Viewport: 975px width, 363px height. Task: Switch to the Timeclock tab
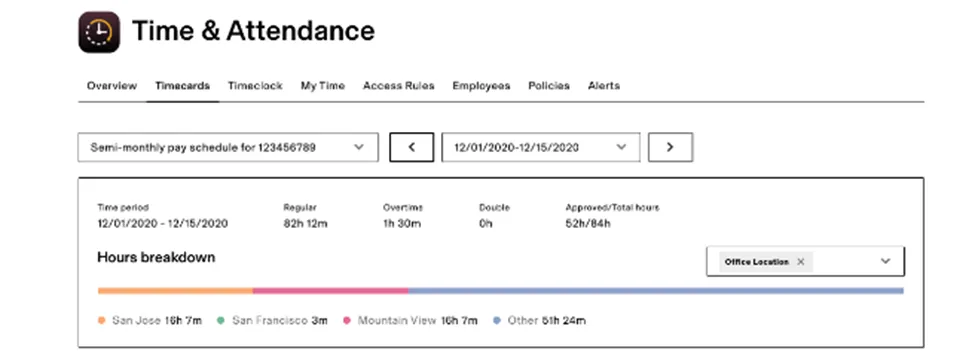[255, 86]
